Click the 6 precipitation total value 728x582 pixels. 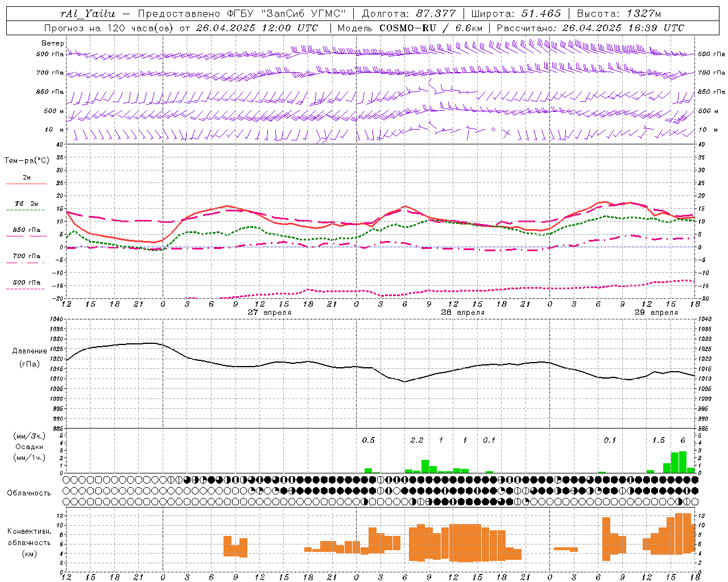click(x=683, y=440)
